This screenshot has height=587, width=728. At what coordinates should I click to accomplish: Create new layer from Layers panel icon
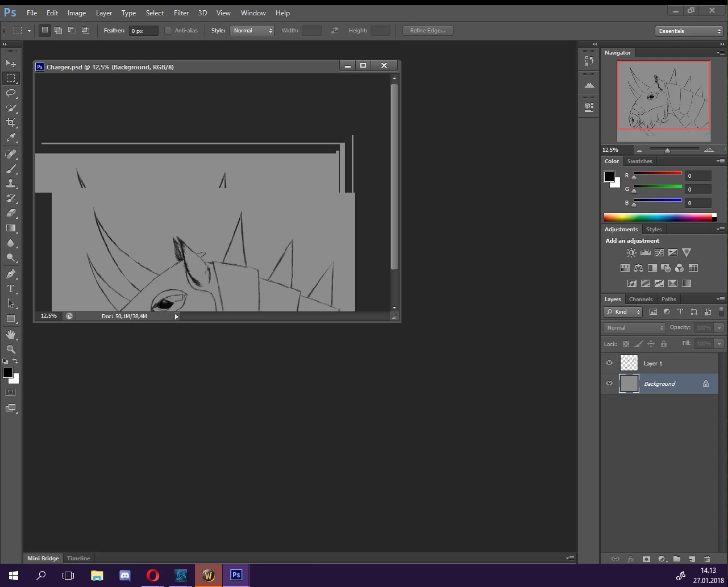tap(692, 559)
